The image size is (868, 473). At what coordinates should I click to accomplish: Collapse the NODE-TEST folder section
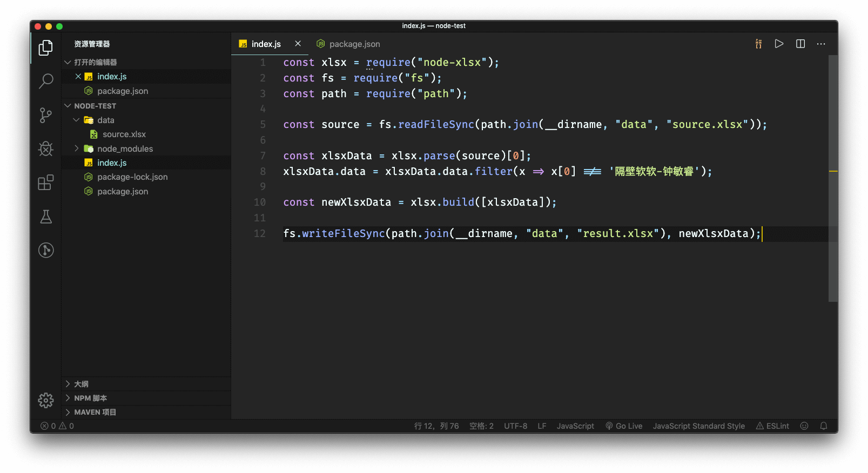pyautogui.click(x=146, y=106)
